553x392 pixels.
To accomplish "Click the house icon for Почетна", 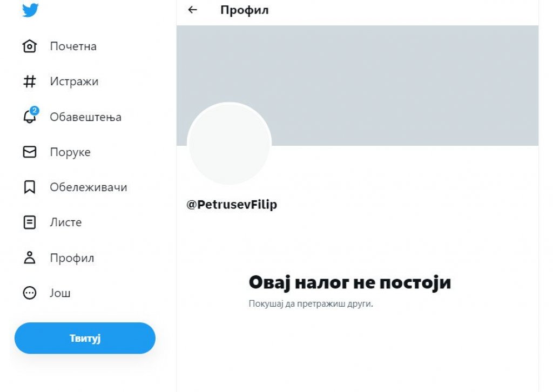I will pos(30,46).
